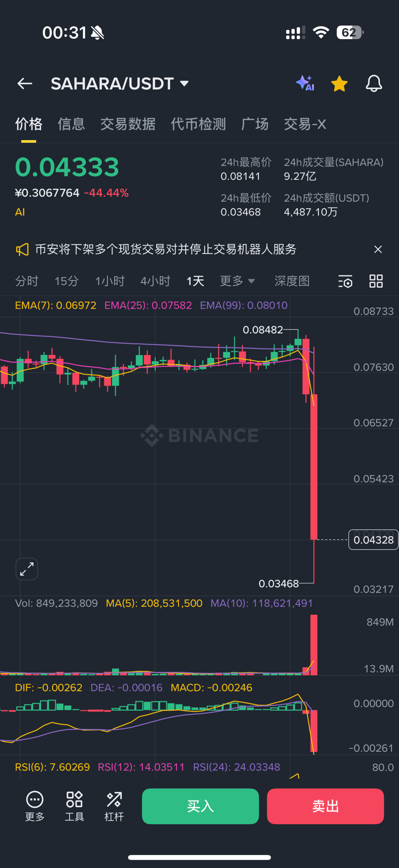399x868 pixels.
Task: Switch to 代币检测 tab
Action: [x=198, y=124]
